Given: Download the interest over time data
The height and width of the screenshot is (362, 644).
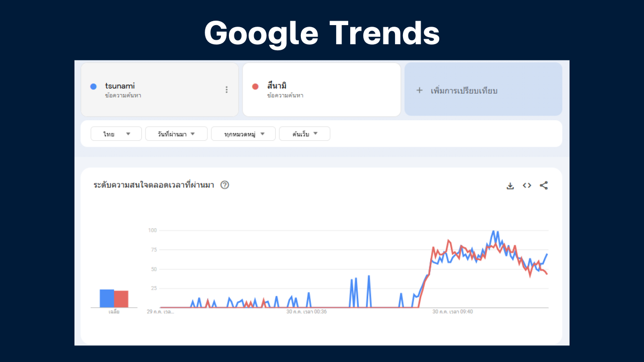Looking at the screenshot, I should (510, 186).
